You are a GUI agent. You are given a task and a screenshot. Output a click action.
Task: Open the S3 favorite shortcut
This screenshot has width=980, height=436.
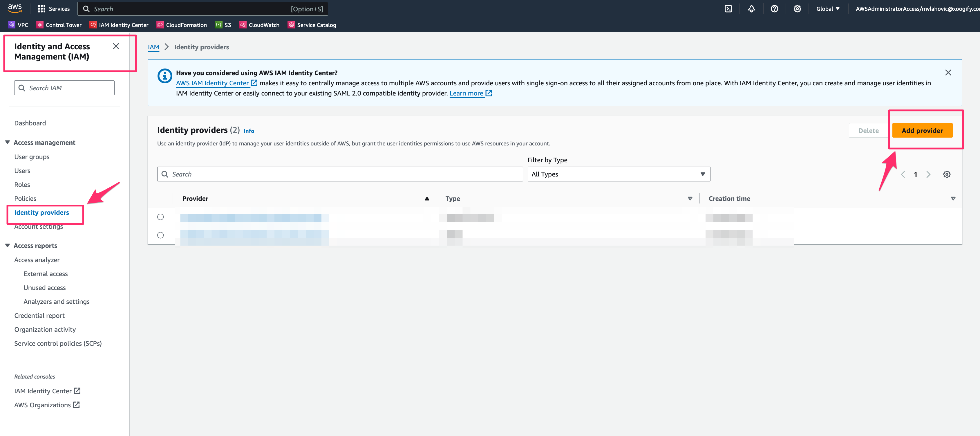(224, 25)
